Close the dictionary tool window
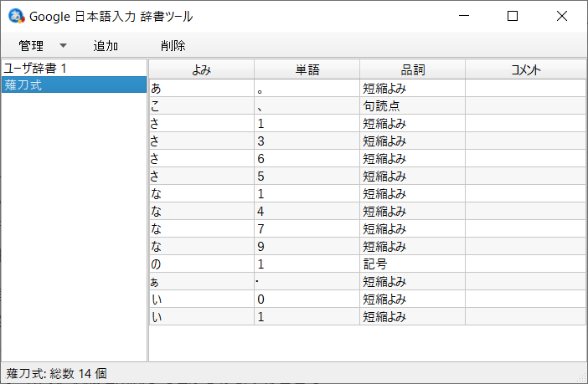The height and width of the screenshot is (384, 588). click(562, 16)
